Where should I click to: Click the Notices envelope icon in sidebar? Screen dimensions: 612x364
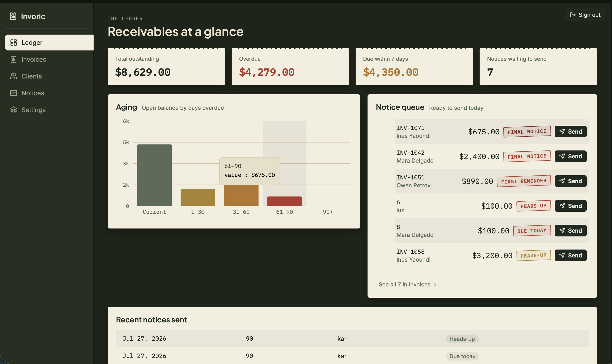tap(14, 93)
